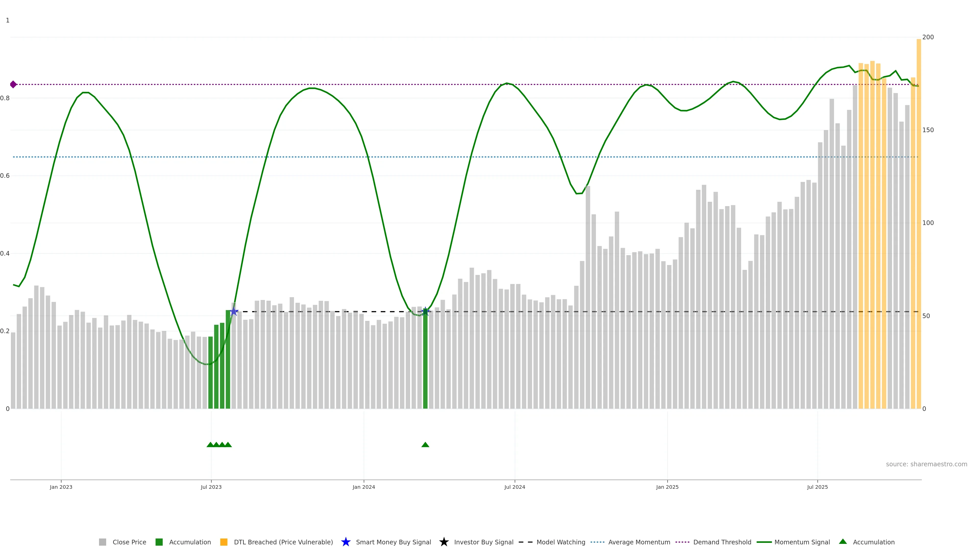Click the purple diamond Demand Threshold marker
Viewport: 980px width, 551px height.
(13, 84)
